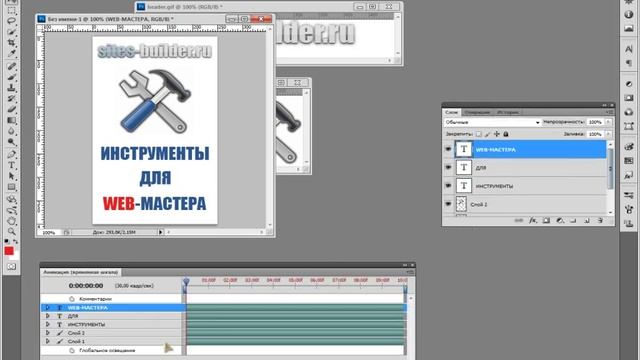Screen dimensions: 640x360
Task: Open the Animation panel options menu
Action: [x=410, y=272]
